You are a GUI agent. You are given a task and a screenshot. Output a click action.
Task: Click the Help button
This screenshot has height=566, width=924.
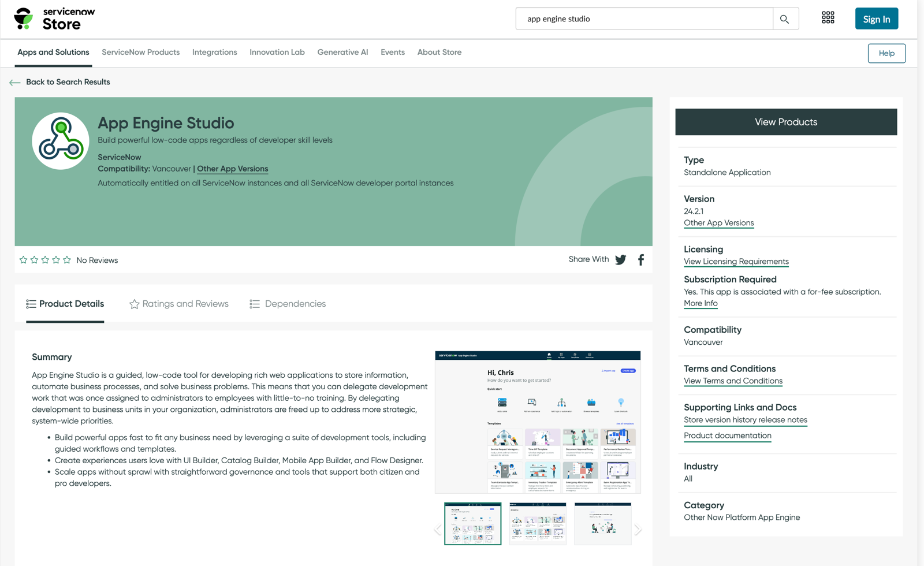click(886, 53)
